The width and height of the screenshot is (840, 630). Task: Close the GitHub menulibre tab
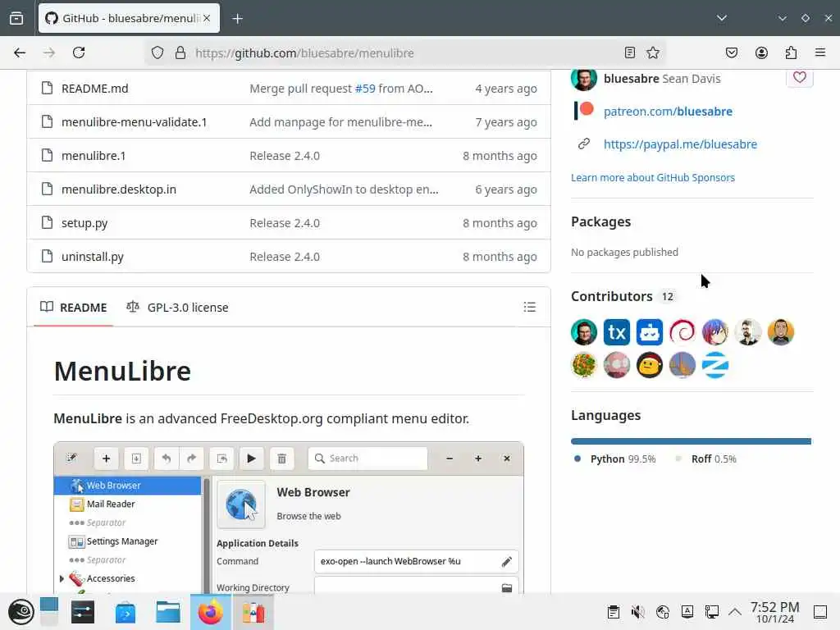click(207, 18)
